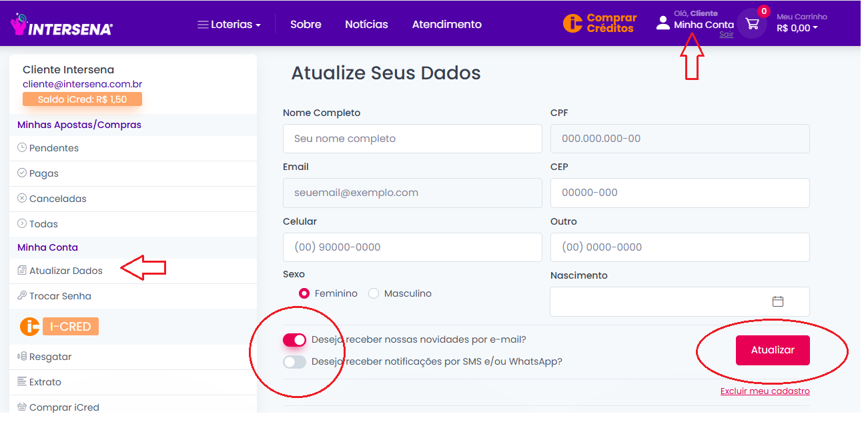This screenshot has width=868, height=424.
Task: Open the Atendimento menu item
Action: coord(446,25)
